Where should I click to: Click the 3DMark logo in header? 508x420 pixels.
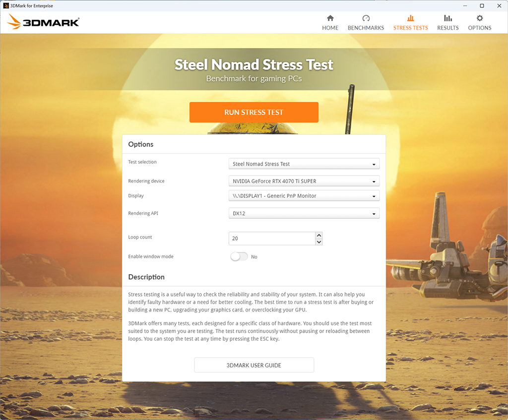click(x=43, y=22)
